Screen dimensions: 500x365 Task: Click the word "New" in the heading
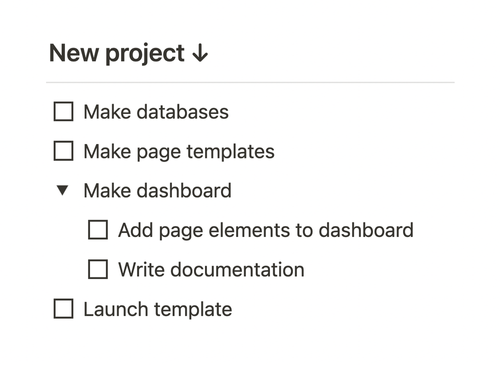74,53
